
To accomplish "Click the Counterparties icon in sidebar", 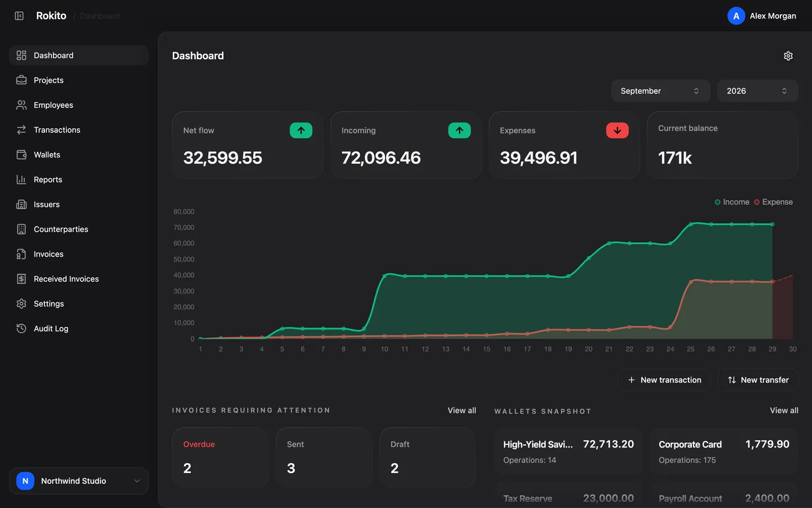I will (x=21, y=229).
